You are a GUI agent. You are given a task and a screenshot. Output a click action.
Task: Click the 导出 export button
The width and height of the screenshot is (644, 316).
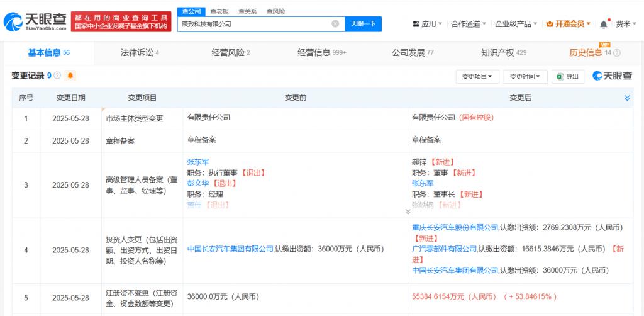(x=568, y=76)
